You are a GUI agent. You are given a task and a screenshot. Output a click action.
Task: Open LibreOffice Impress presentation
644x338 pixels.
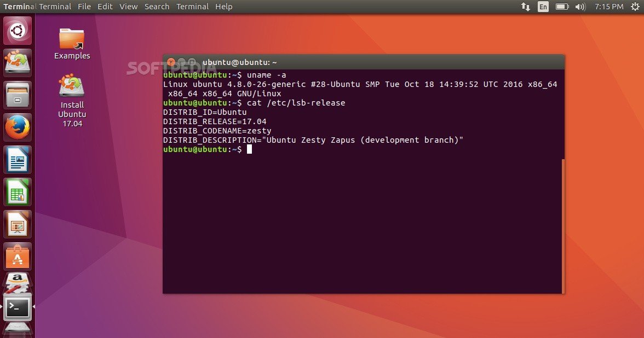coord(18,224)
